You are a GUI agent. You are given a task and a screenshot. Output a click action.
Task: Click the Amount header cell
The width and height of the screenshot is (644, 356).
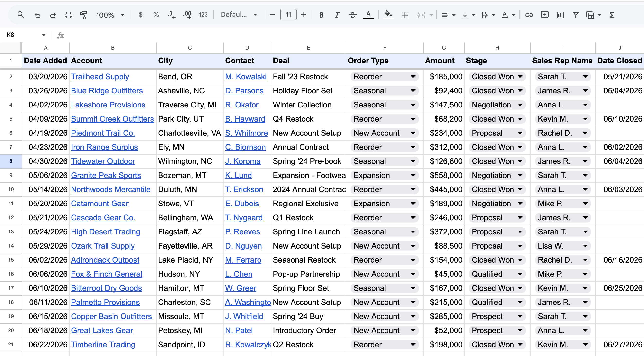(x=444, y=61)
